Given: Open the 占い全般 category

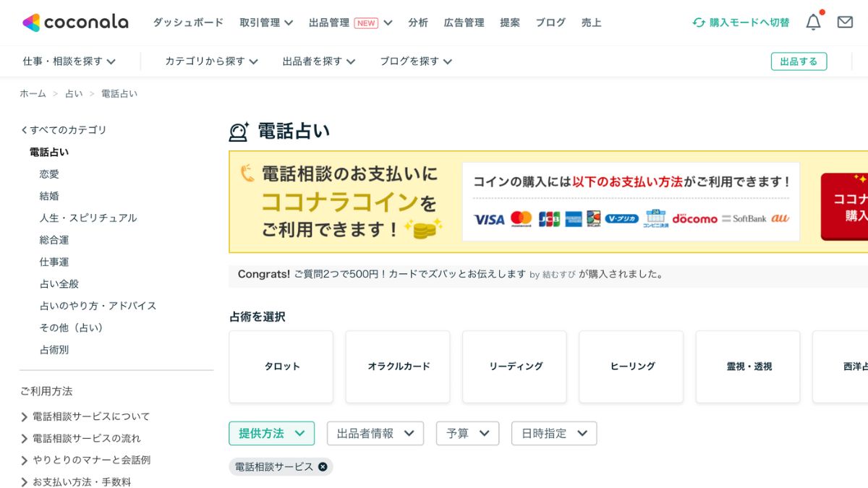Looking at the screenshot, I should click(59, 284).
